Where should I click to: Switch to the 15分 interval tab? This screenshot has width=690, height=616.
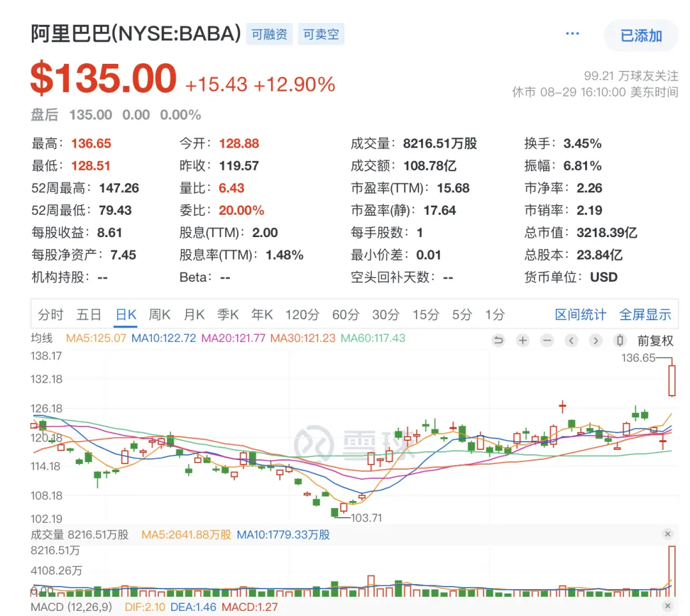426,314
